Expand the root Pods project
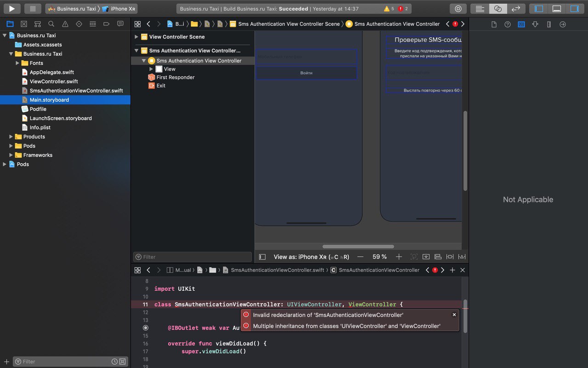This screenshot has width=588, height=368. pyautogui.click(x=5, y=164)
